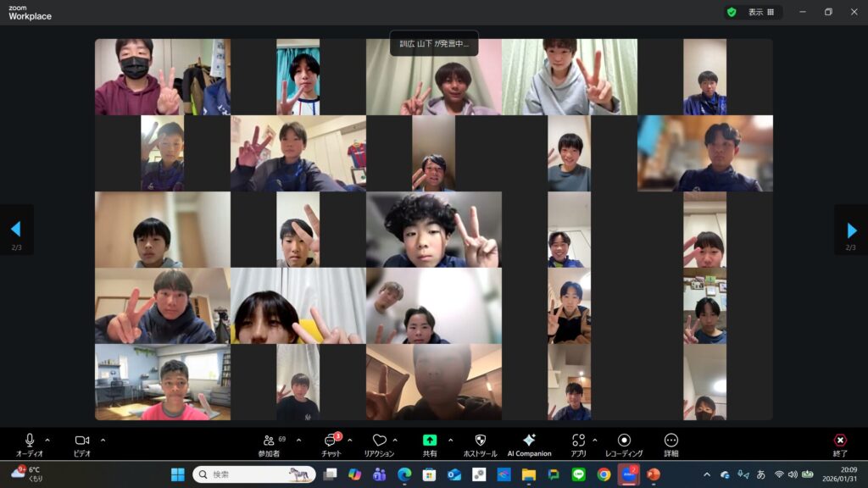Open the チャット (Chat) panel icon
The image size is (868, 488).
[330, 441]
